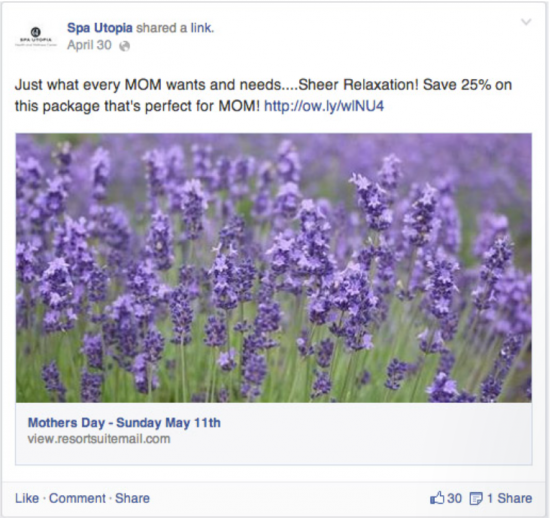Click the thumbs-up likes icon
550x518 pixels.
click(437, 498)
